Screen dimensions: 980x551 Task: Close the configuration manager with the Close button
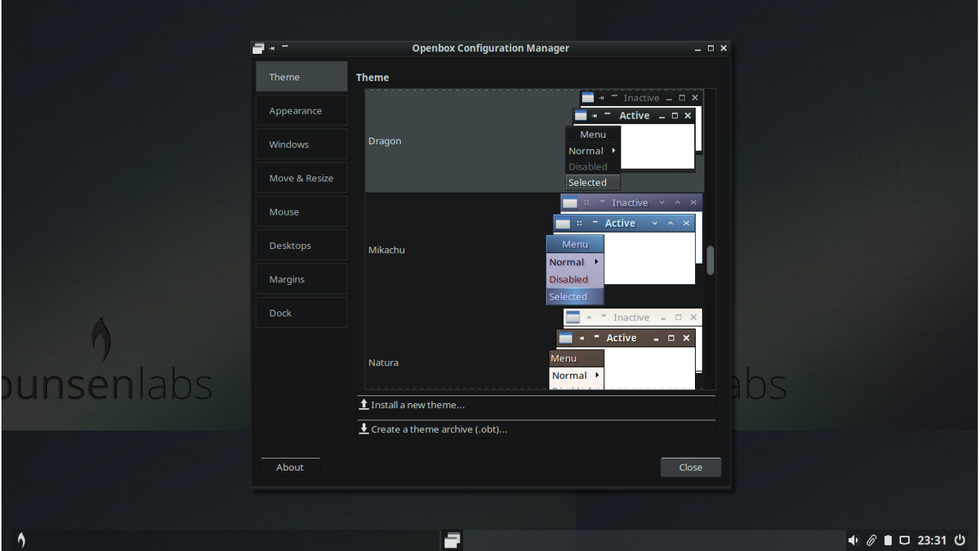click(690, 467)
